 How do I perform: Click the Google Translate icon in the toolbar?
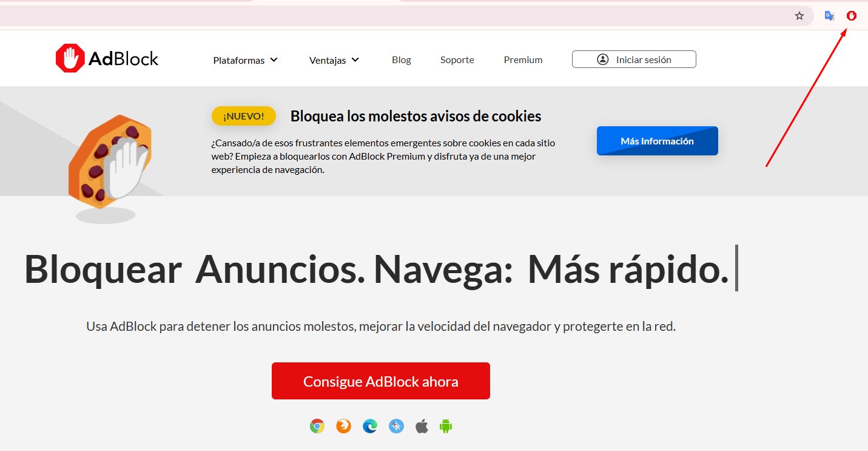pyautogui.click(x=829, y=15)
